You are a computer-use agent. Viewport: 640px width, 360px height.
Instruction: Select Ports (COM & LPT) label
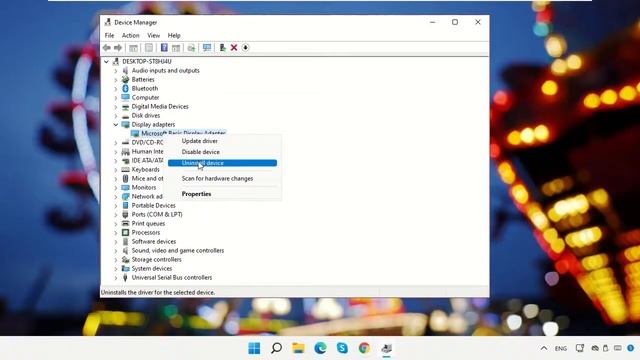pyautogui.click(x=157, y=214)
